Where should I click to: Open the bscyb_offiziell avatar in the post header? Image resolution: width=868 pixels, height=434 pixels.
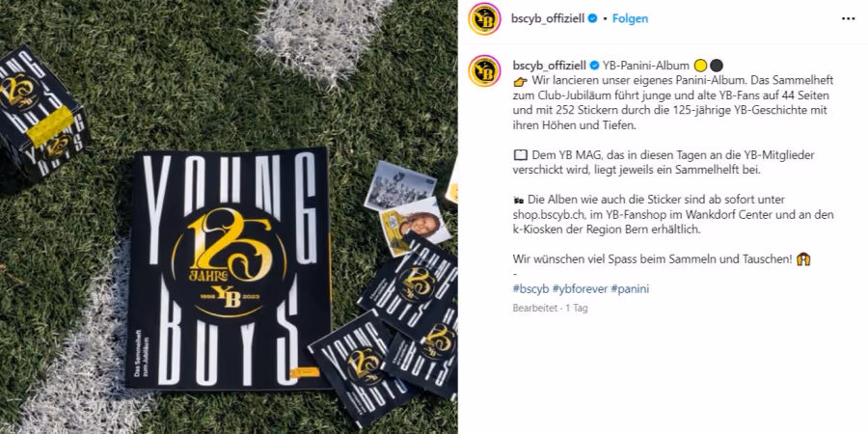click(484, 19)
